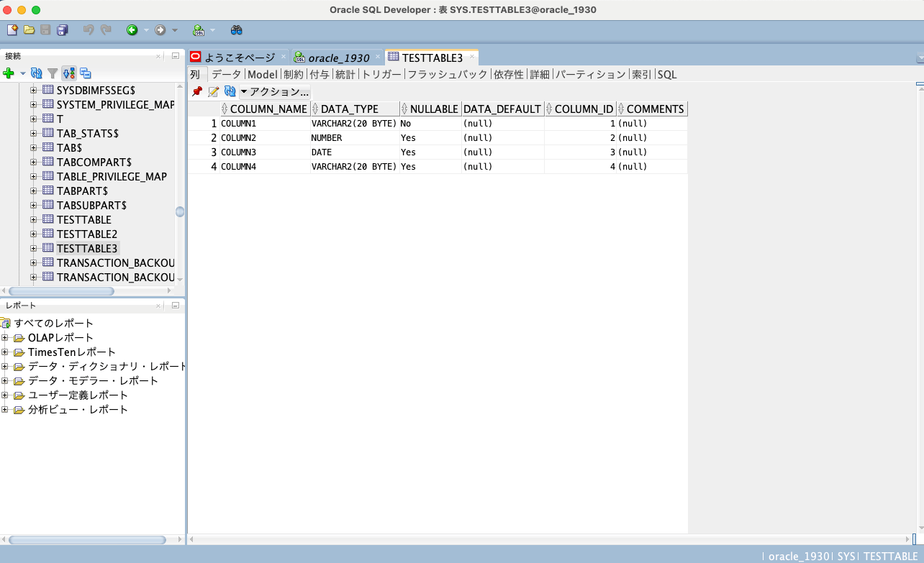Open the データ sub-tab
924x563 pixels.
(x=226, y=74)
